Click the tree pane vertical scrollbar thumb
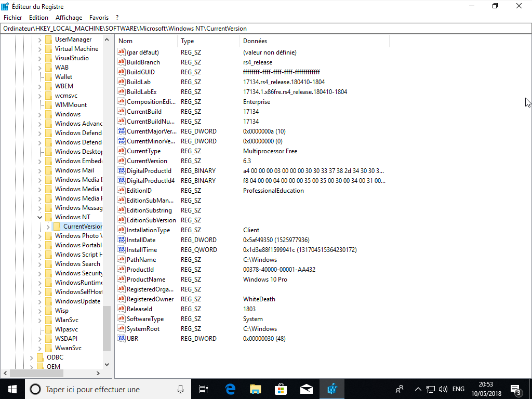The image size is (532, 399). click(107, 328)
